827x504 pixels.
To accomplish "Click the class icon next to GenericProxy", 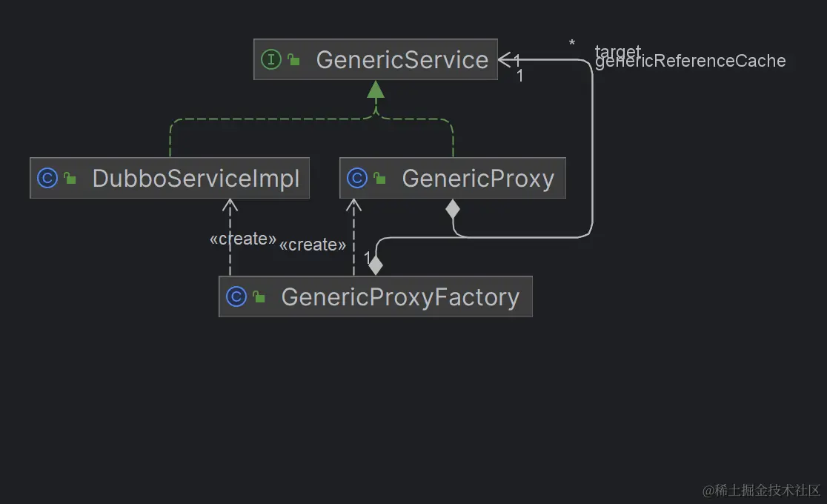I will coord(357,178).
